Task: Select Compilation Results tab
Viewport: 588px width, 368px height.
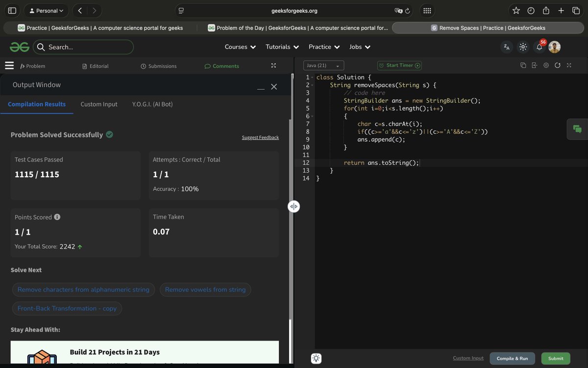Action: [37, 104]
